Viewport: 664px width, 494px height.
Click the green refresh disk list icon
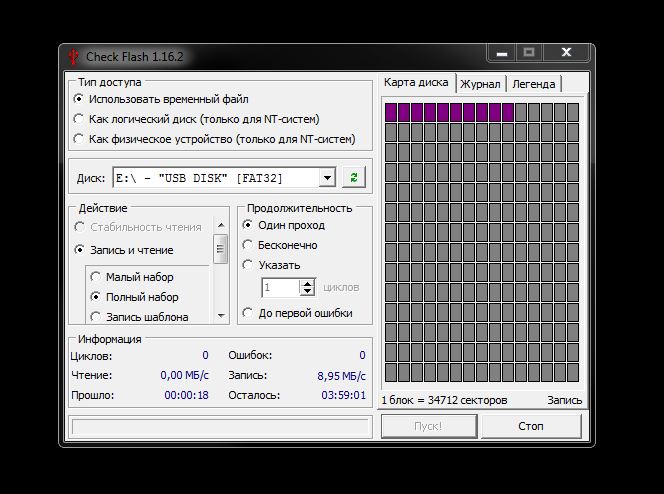[354, 177]
